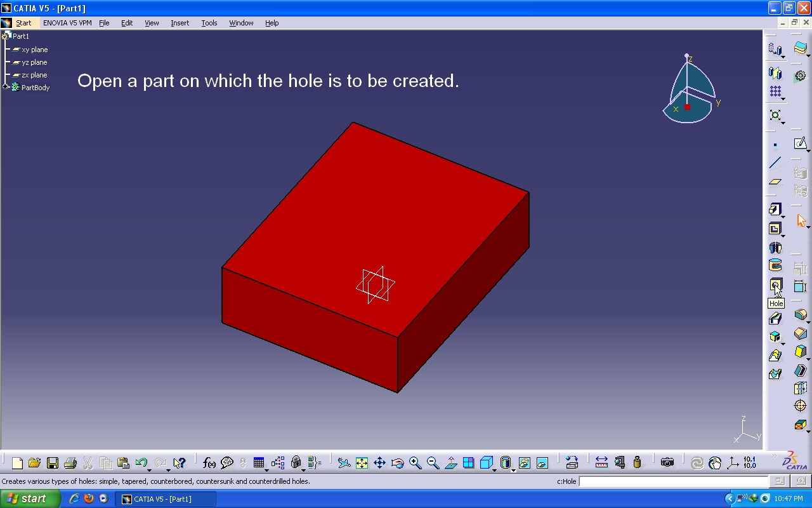Open the View menu
The width and height of the screenshot is (812, 508).
coord(152,23)
